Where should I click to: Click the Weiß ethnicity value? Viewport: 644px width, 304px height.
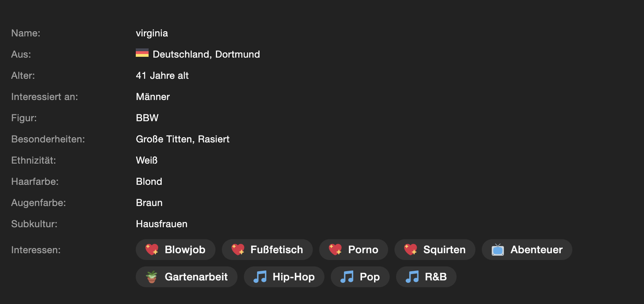point(147,160)
